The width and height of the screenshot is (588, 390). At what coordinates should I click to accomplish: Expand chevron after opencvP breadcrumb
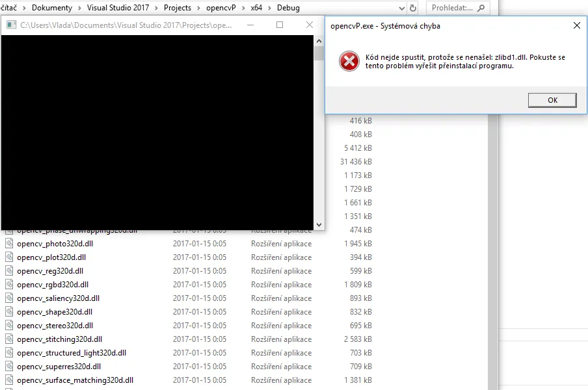coord(243,8)
